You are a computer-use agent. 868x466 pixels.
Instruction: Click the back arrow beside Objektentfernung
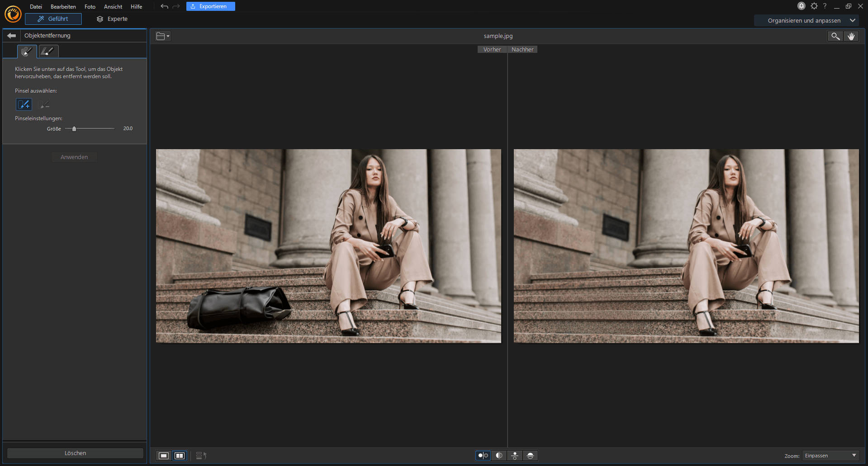pyautogui.click(x=11, y=35)
